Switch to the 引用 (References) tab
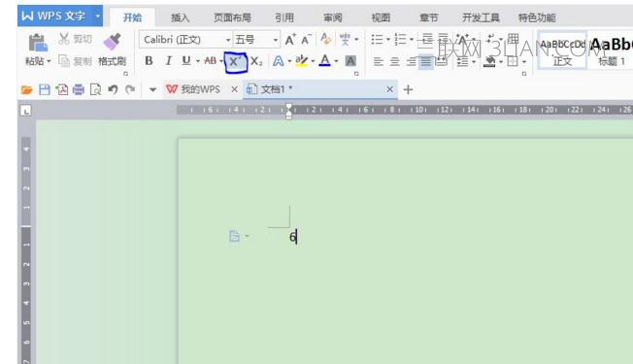The width and height of the screenshot is (633, 364). [x=284, y=17]
